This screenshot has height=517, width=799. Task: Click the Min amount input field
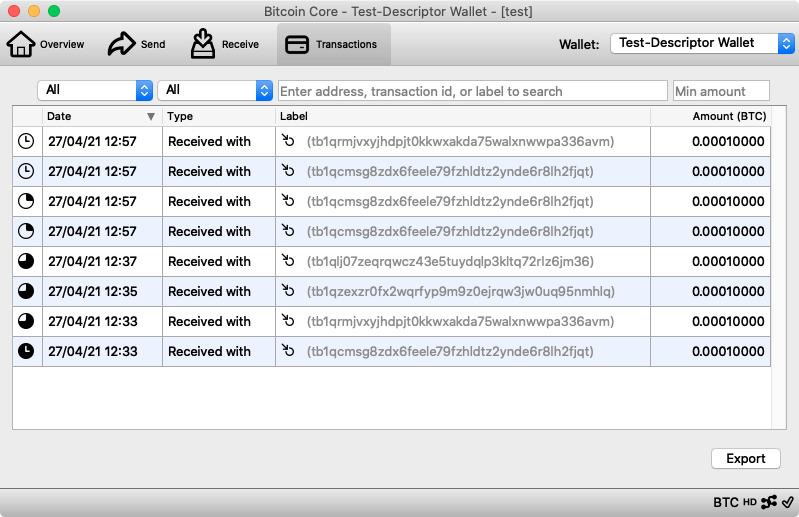(721, 91)
